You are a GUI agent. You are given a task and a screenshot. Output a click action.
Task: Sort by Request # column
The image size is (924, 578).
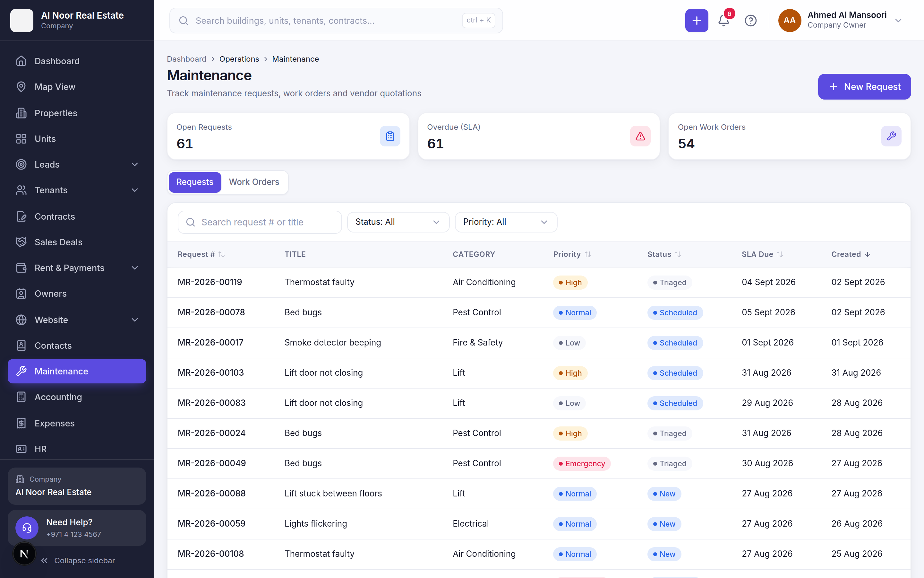[x=201, y=254]
